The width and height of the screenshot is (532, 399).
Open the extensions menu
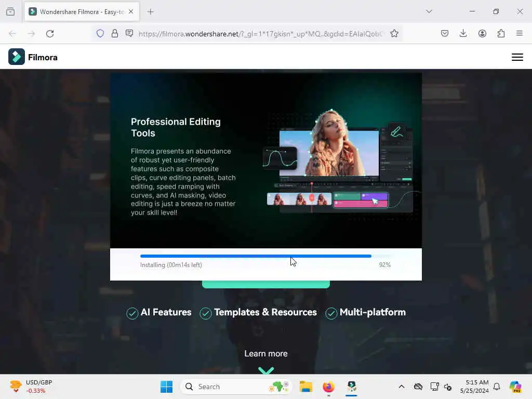tap(501, 33)
